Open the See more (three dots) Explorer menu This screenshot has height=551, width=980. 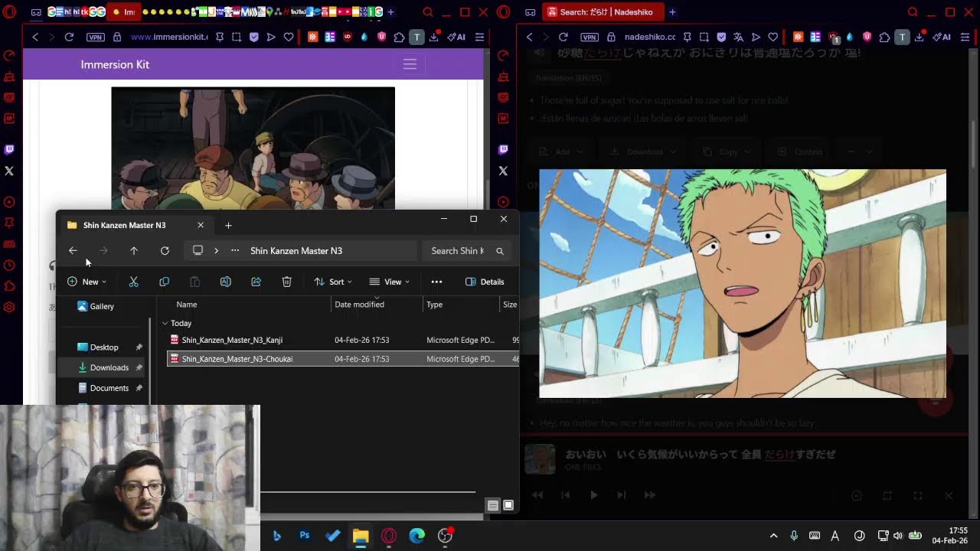tap(436, 282)
